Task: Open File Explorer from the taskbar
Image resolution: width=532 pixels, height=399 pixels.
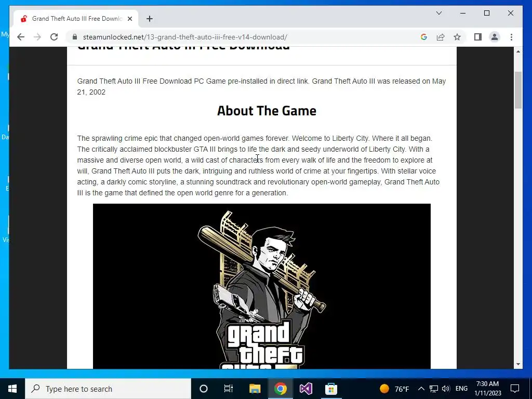Action: pyautogui.click(x=255, y=389)
